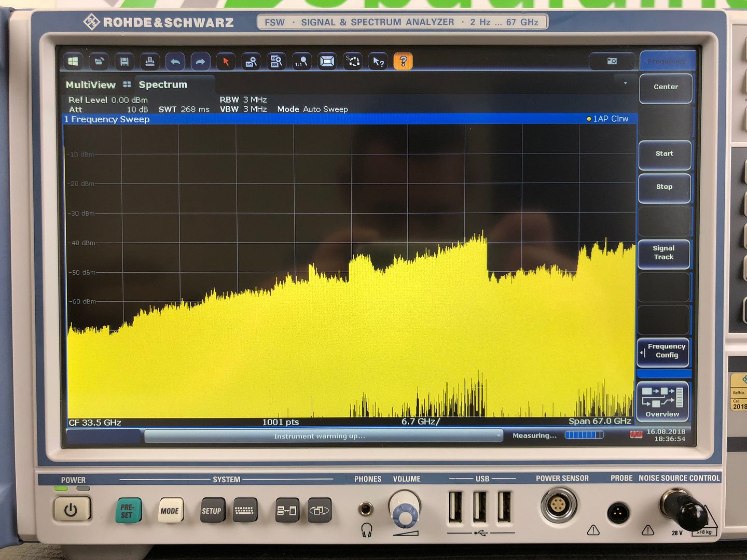This screenshot has height=560, width=747.
Task: Click the change focus windows key
Action: pos(320,511)
